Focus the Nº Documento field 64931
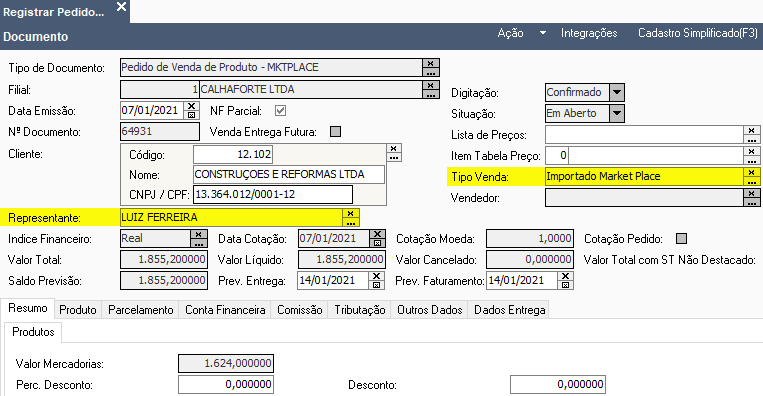The width and height of the screenshot is (763, 396). point(160,131)
